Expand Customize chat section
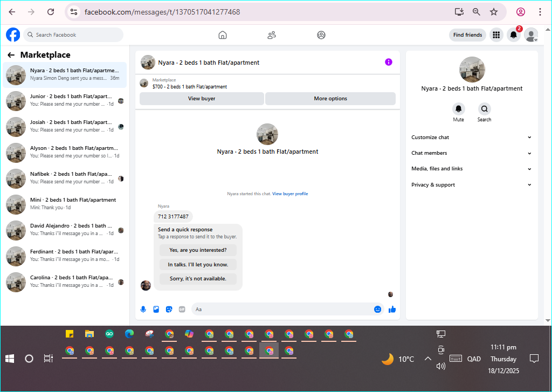The image size is (552, 392). [471, 137]
